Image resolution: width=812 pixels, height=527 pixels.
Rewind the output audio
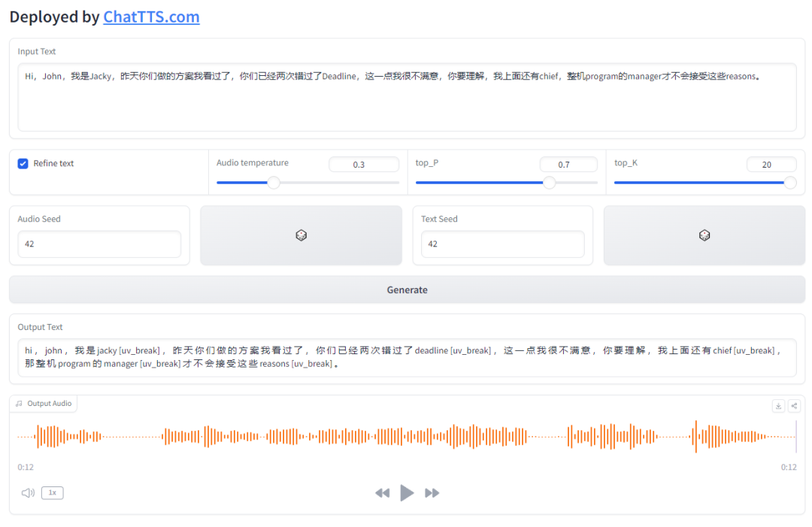point(382,493)
